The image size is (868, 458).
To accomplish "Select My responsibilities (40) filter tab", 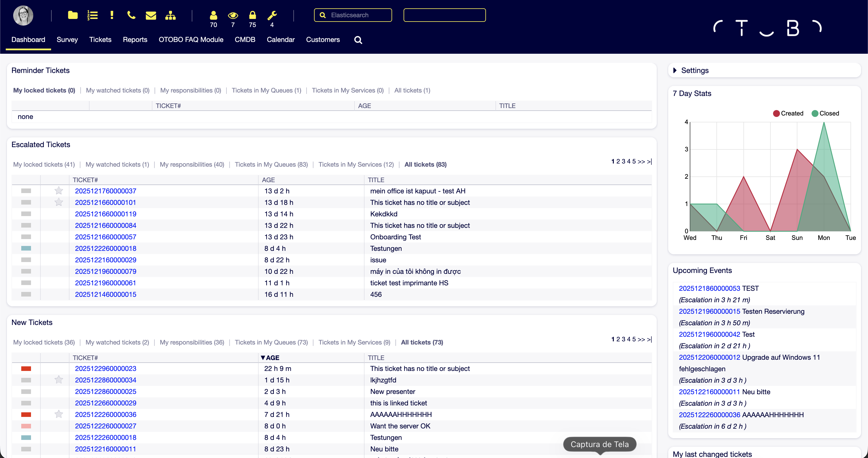I will pos(192,164).
